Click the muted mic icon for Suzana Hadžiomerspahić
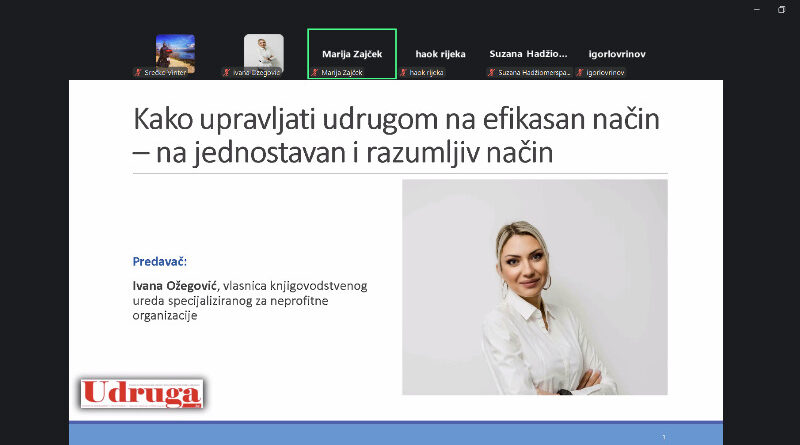Viewport: 800px width, 445px height. pos(491,73)
